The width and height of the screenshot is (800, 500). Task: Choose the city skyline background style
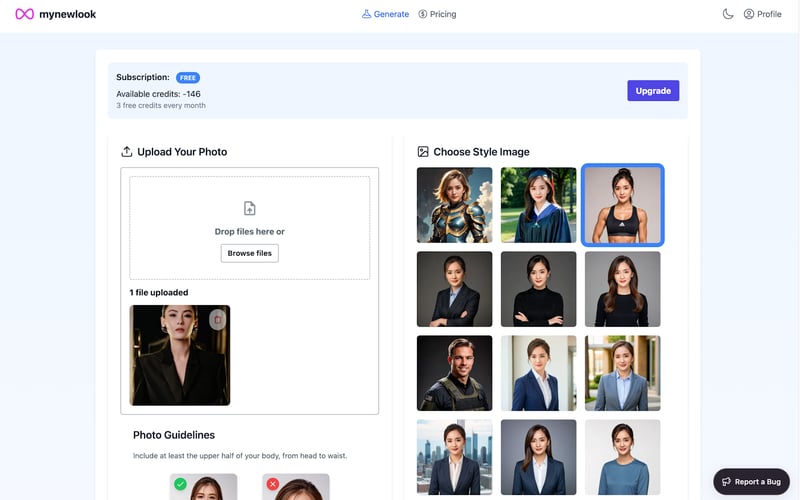point(455,457)
